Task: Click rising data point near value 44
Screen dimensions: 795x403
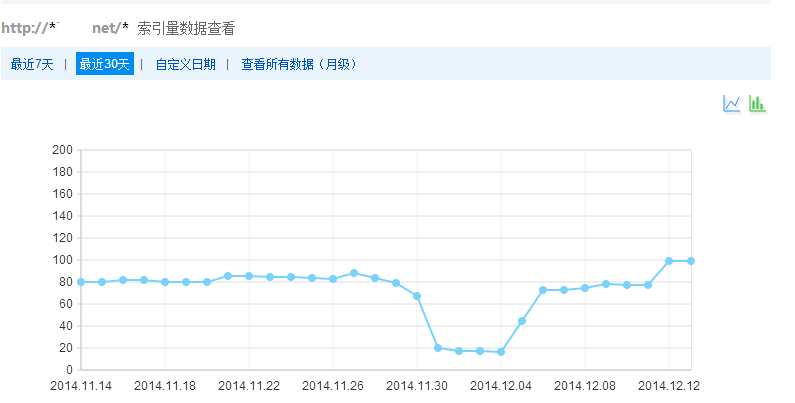Action: 522,321
